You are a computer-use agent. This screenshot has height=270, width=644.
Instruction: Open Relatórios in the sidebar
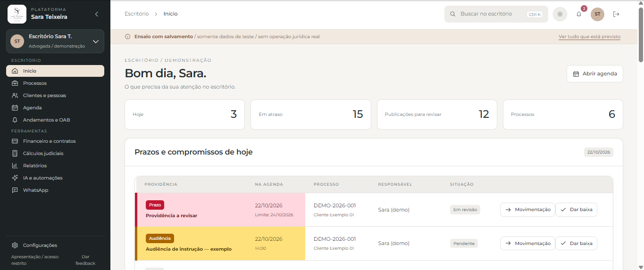click(x=55, y=166)
